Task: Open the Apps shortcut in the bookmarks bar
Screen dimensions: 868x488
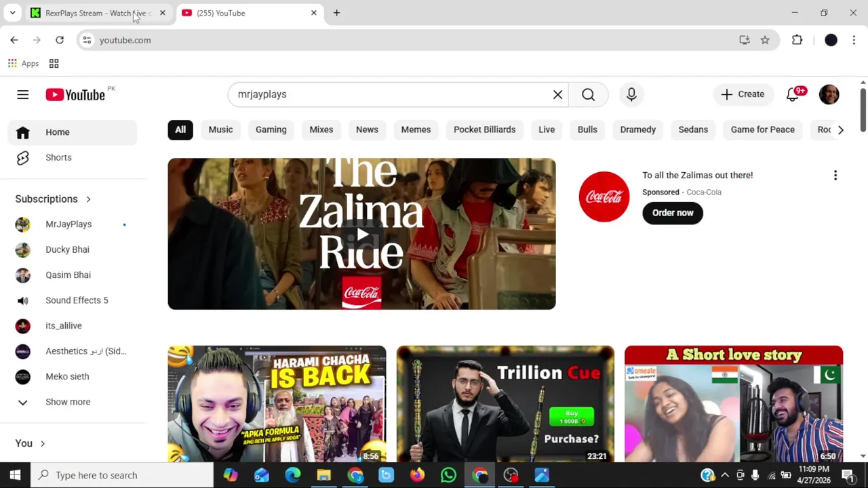Action: point(23,64)
